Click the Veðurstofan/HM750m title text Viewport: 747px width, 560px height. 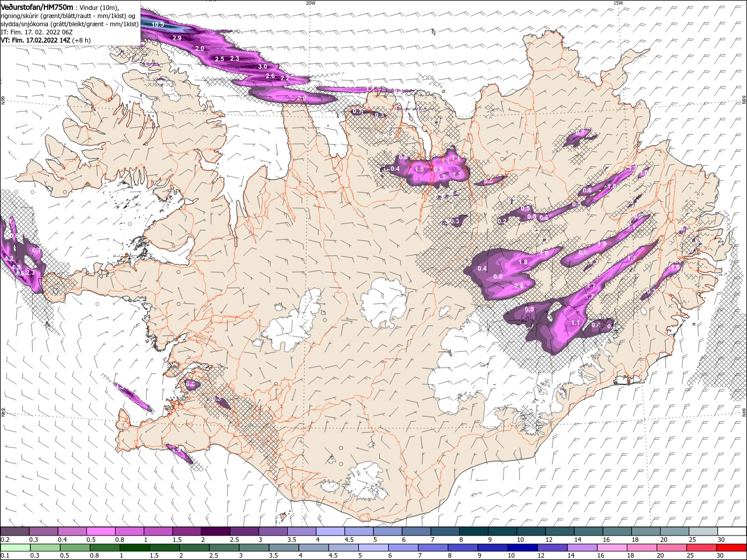(x=37, y=6)
